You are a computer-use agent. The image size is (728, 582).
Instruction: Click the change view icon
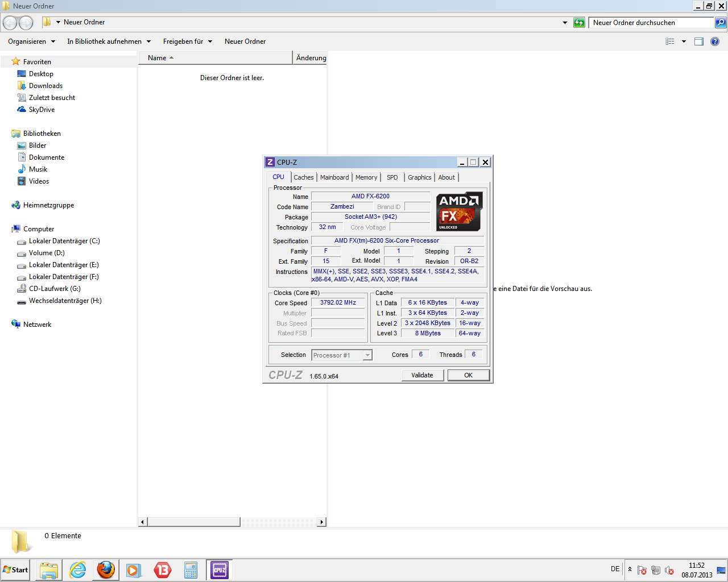[670, 41]
